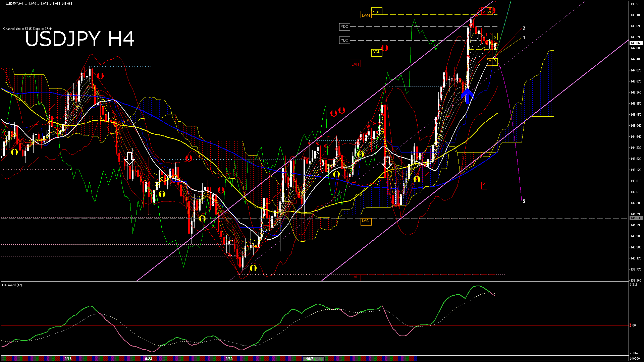Click the wave label 2 near projections
Screen dimensions: 644x362
tap(524, 28)
